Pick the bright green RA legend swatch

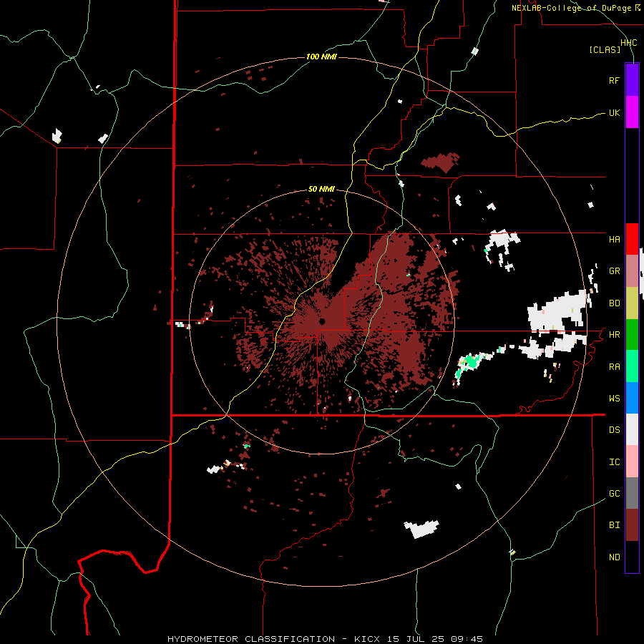tap(632, 366)
